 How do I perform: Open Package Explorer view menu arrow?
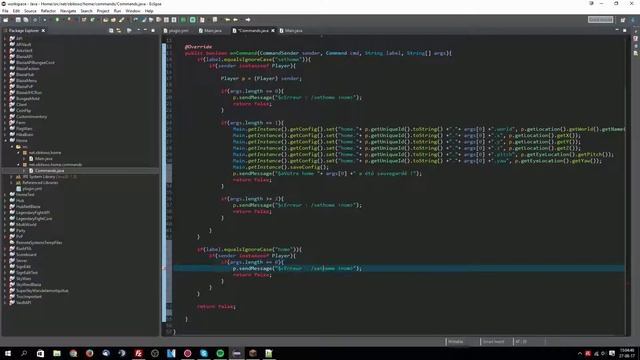138,30
